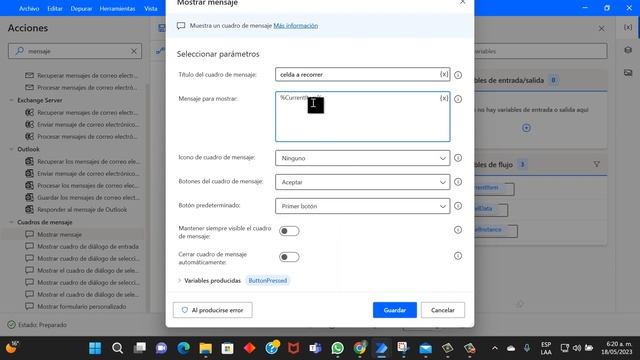Screen dimensions: 640x360
Task: Click 'Estado: Preparado' in the status bar
Action: point(37,325)
